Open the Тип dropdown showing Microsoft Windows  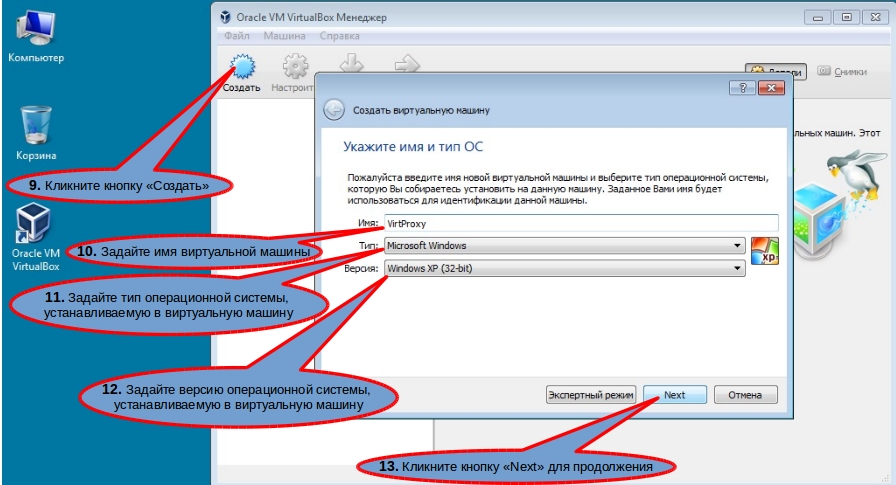[565, 246]
